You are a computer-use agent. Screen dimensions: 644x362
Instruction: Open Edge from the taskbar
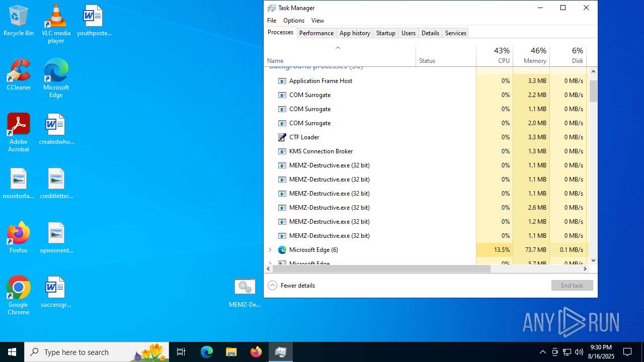point(207,352)
